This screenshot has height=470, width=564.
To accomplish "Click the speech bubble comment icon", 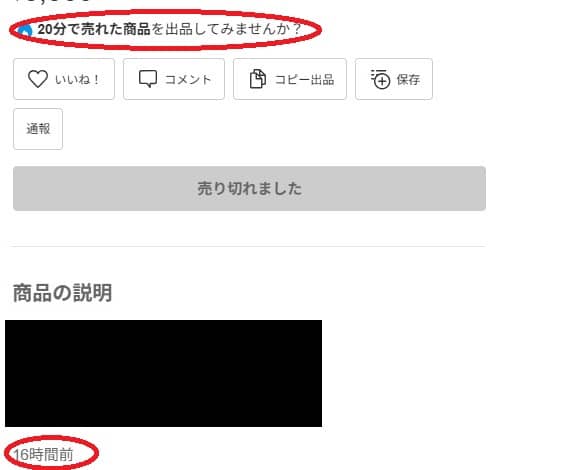I will click(148, 79).
